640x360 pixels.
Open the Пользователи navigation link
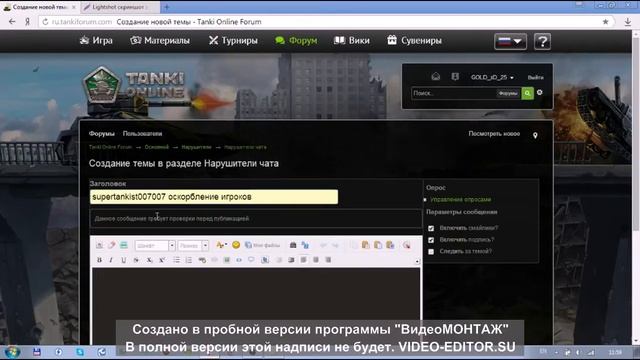(142, 133)
